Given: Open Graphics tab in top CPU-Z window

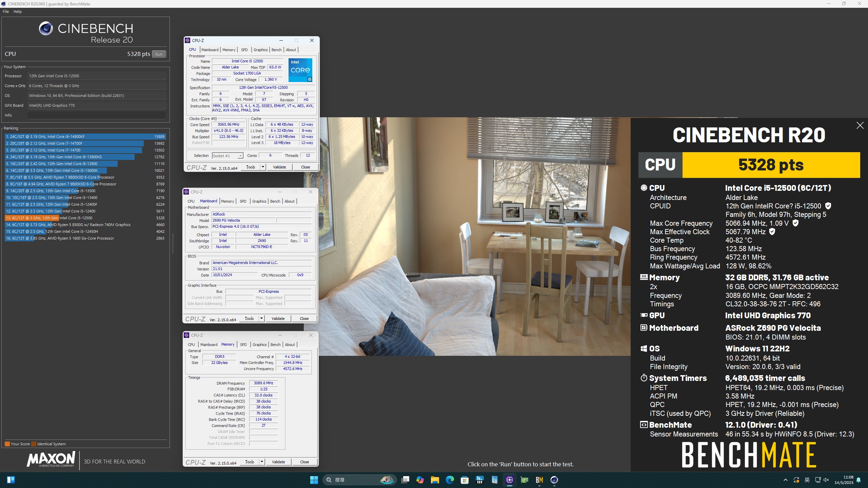Looking at the screenshot, I should click(x=260, y=50).
